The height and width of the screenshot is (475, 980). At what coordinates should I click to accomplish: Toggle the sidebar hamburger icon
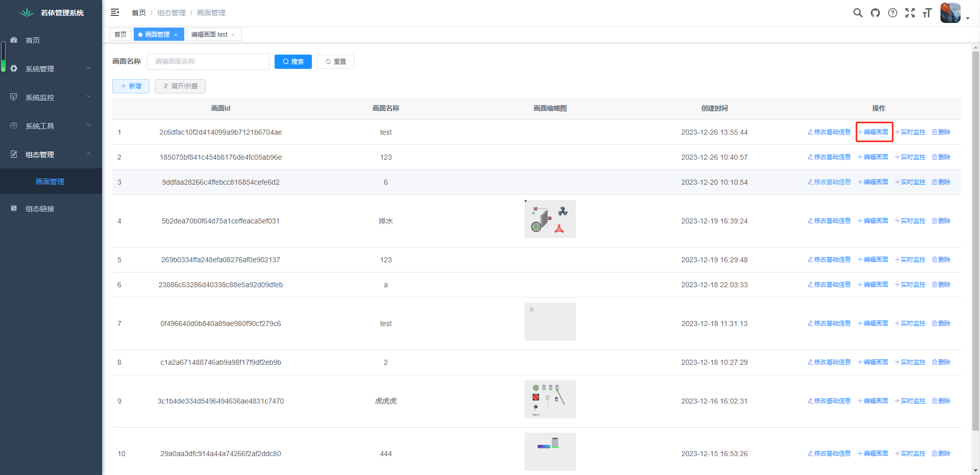click(115, 12)
